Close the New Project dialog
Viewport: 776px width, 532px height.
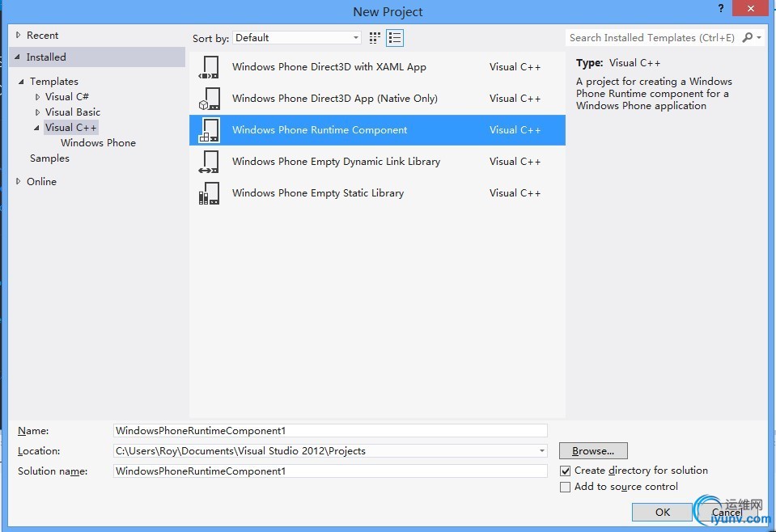click(750, 8)
